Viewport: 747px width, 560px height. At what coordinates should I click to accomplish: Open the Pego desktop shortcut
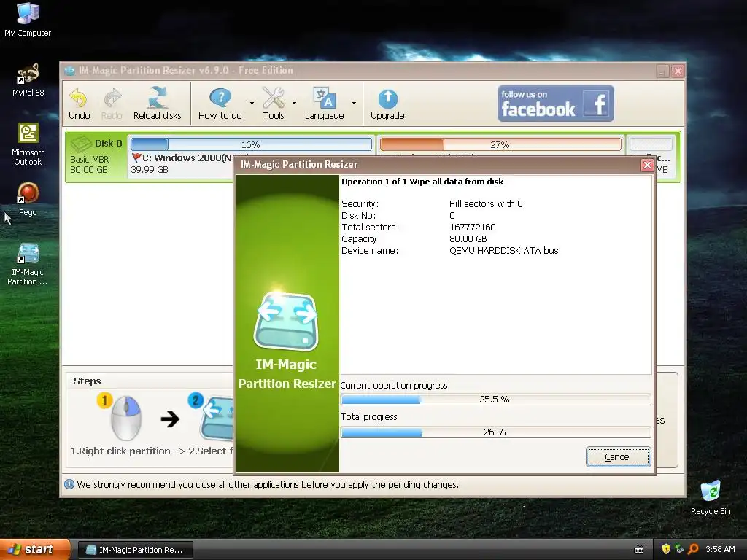[28, 200]
